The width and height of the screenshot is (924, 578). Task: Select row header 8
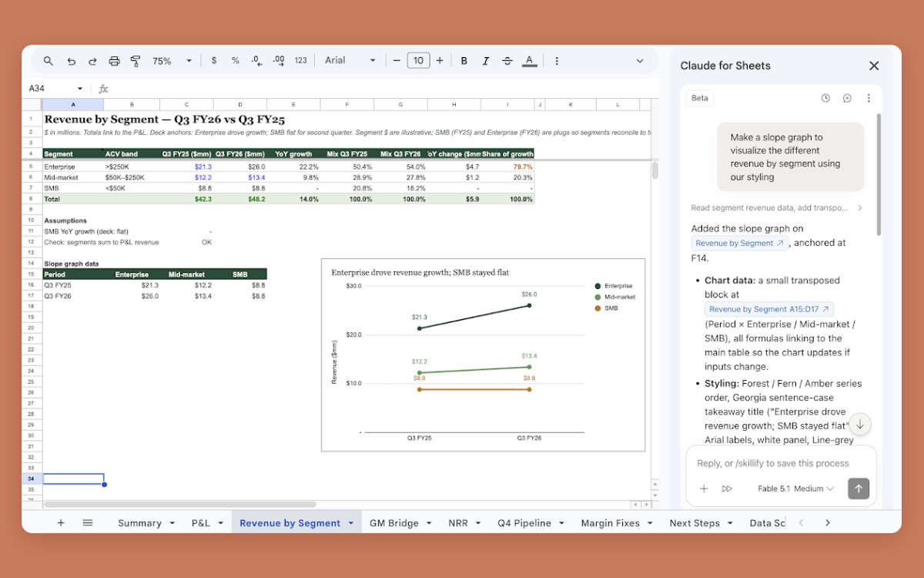point(32,199)
